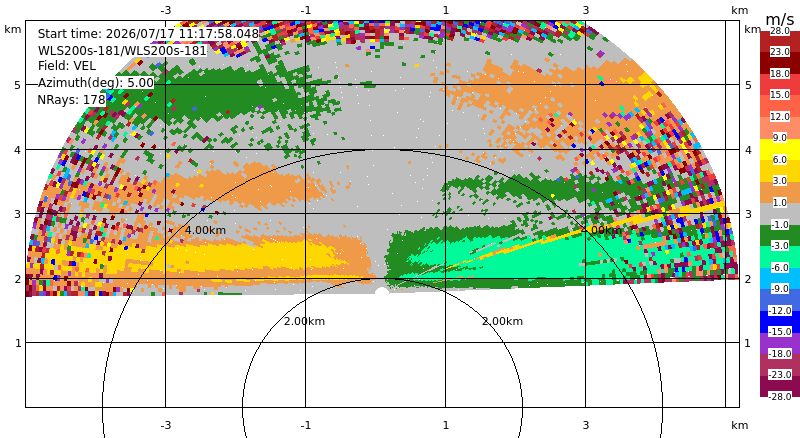
Task: Click the m/s colorbar units title
Action: click(780, 19)
